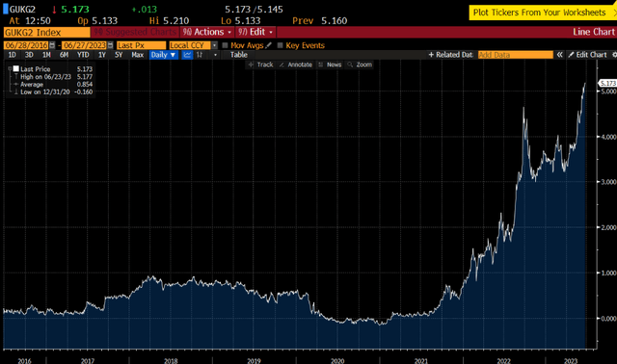Click the 4.000 y-axis label
This screenshot has height=364, width=617.
[608, 137]
